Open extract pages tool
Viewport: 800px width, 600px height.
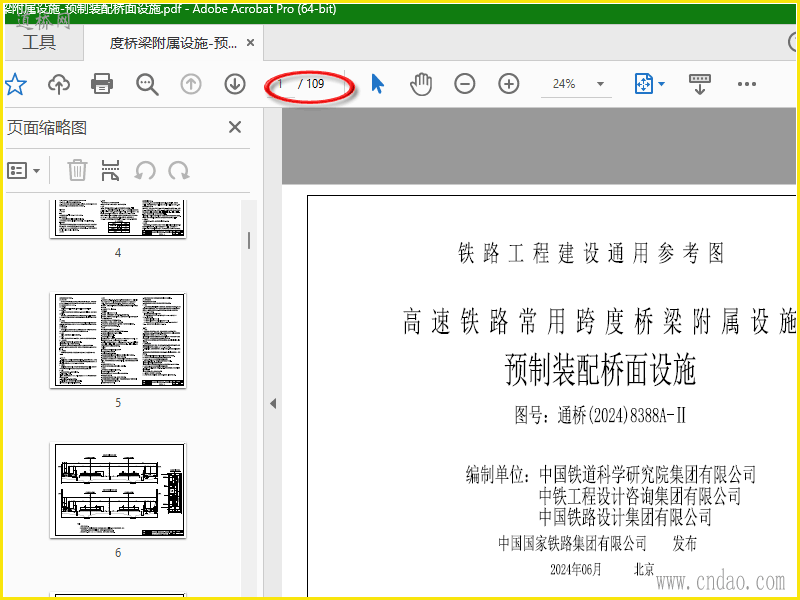[110, 170]
